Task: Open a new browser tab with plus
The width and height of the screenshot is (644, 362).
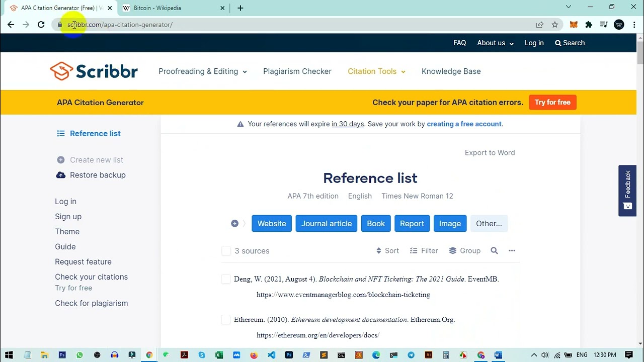Action: tap(240, 8)
